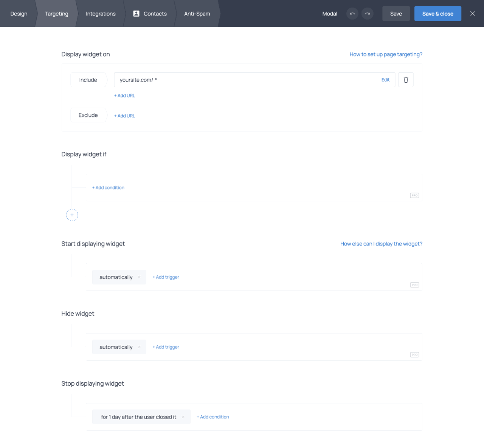Viewport: 484px width, 448px height.
Task: Open How to set up page targeting link
Action: click(386, 54)
